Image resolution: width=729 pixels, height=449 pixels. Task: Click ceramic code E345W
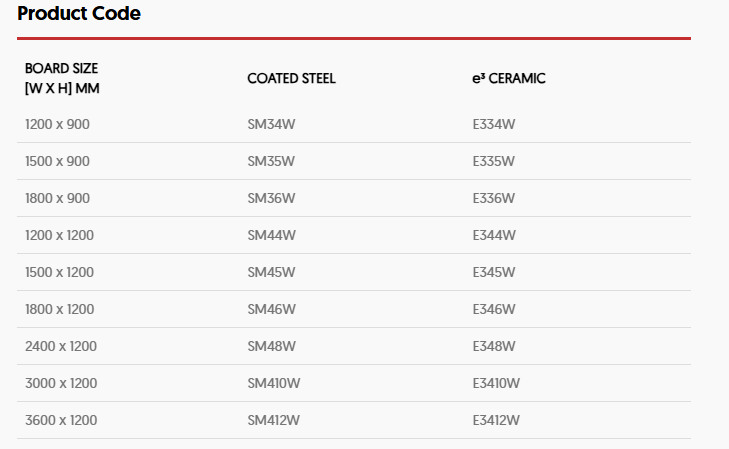click(494, 272)
